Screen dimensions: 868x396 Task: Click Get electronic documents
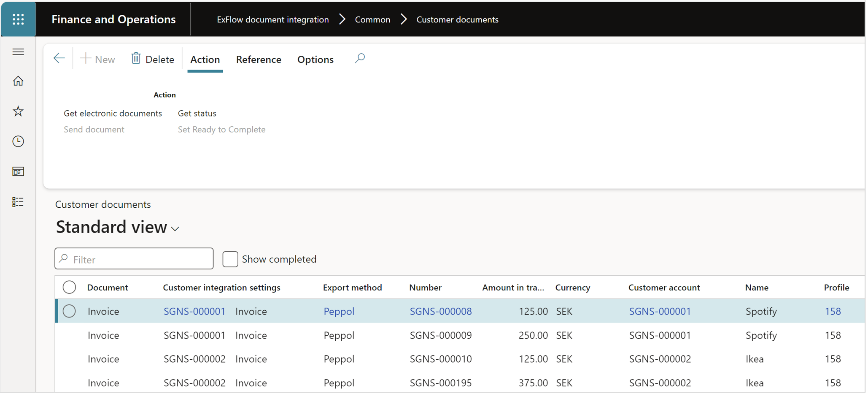point(113,113)
